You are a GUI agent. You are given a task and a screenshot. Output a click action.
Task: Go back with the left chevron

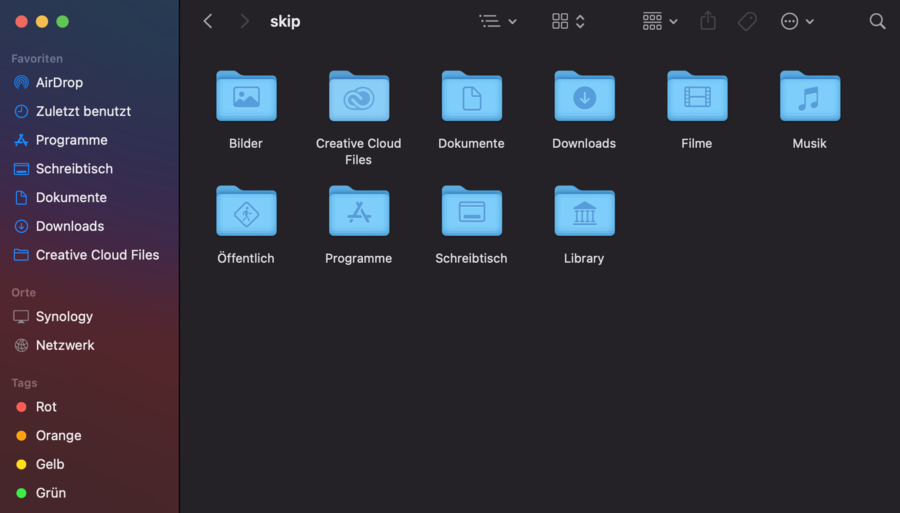[208, 21]
